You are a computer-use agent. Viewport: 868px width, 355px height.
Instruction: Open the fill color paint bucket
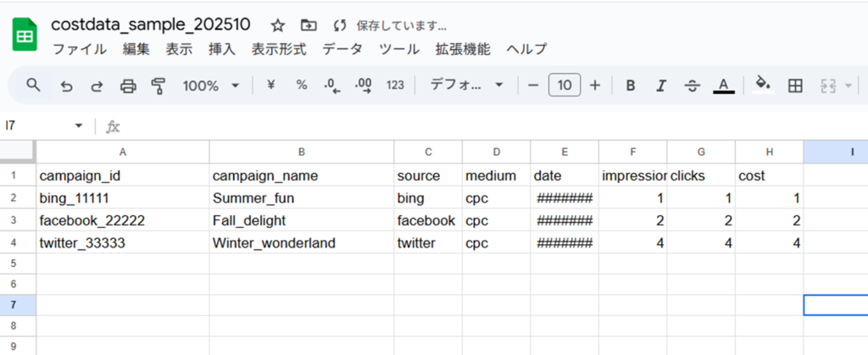[x=763, y=86]
